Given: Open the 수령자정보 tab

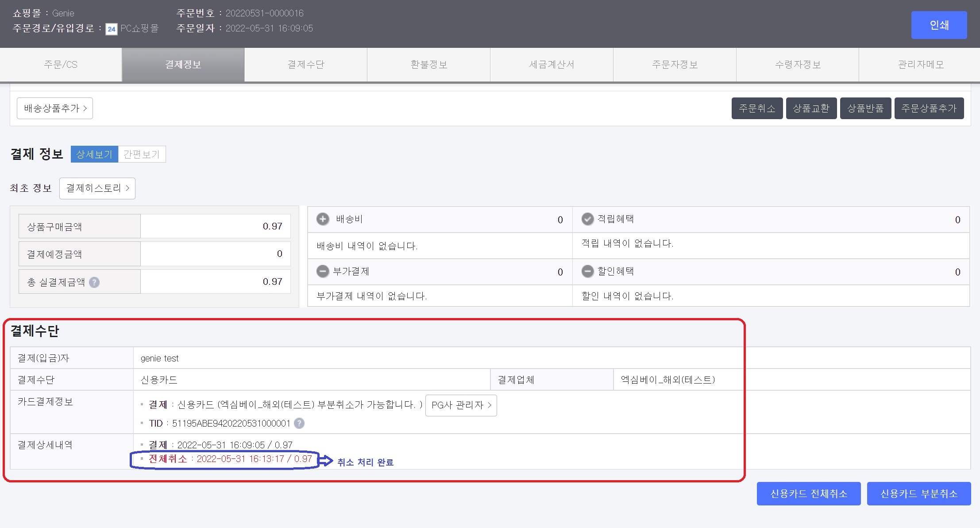Looking at the screenshot, I should pyautogui.click(x=798, y=65).
